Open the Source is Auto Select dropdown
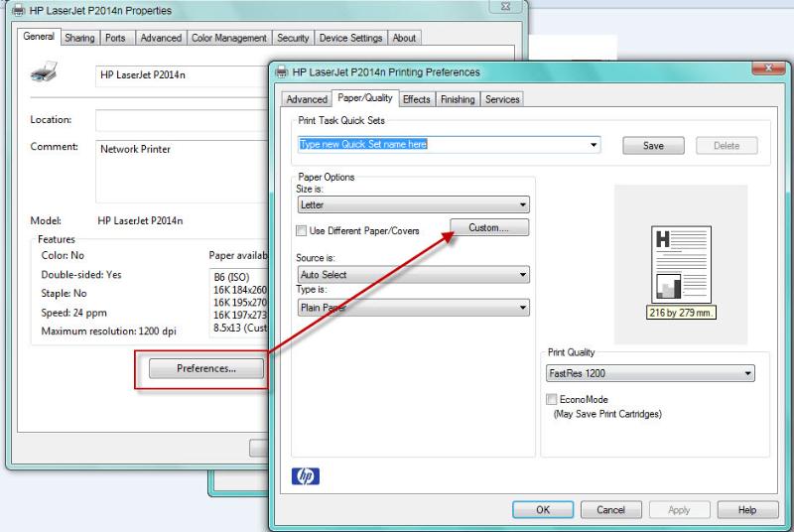794x532 pixels. 413,275
